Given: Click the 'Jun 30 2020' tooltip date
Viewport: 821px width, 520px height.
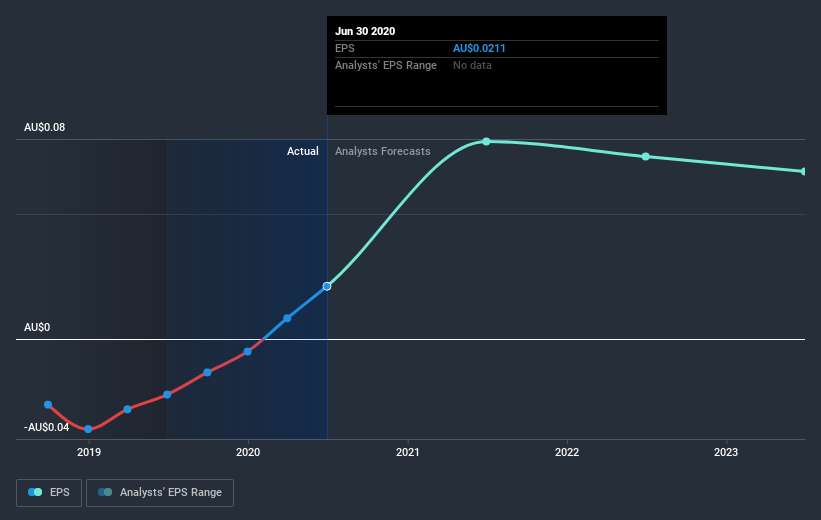Looking at the screenshot, I should (365, 31).
